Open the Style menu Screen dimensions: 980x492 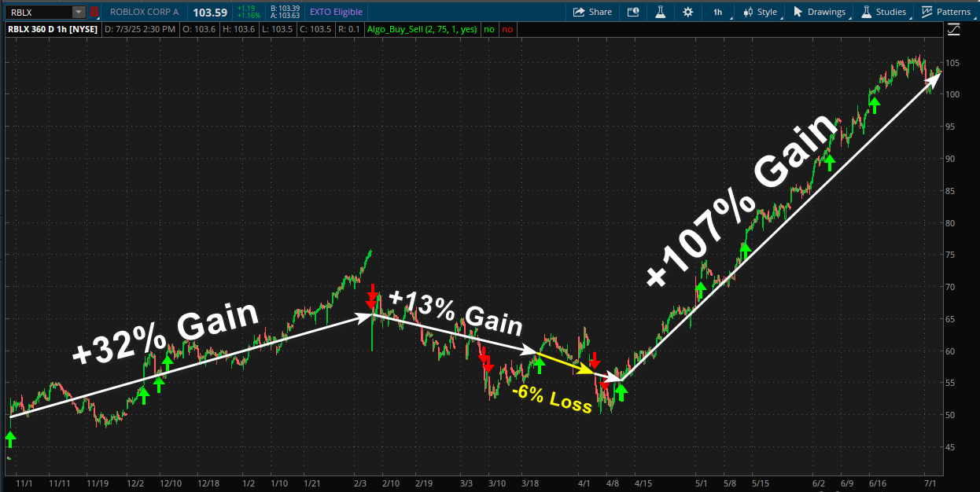tap(760, 12)
